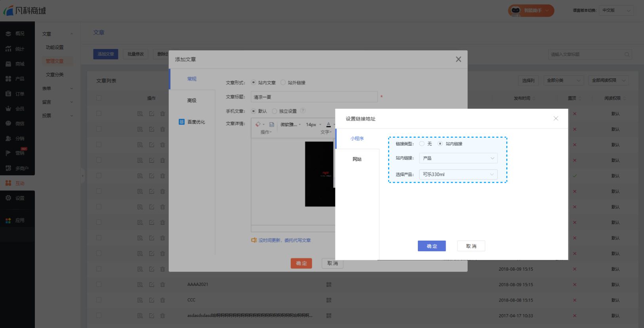Viewport: 644px width, 328px height.
Task: Select the 网站 tab in link dialog
Action: [357, 159]
